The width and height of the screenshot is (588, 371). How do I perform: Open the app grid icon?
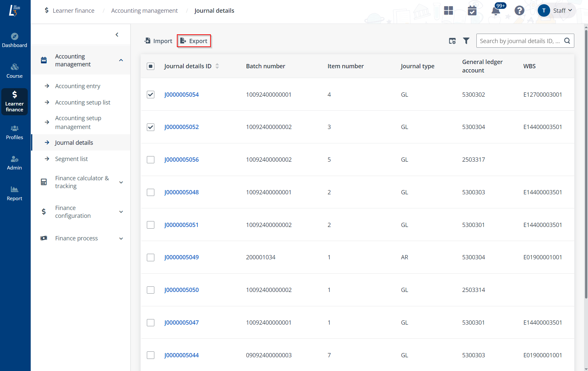[448, 11]
